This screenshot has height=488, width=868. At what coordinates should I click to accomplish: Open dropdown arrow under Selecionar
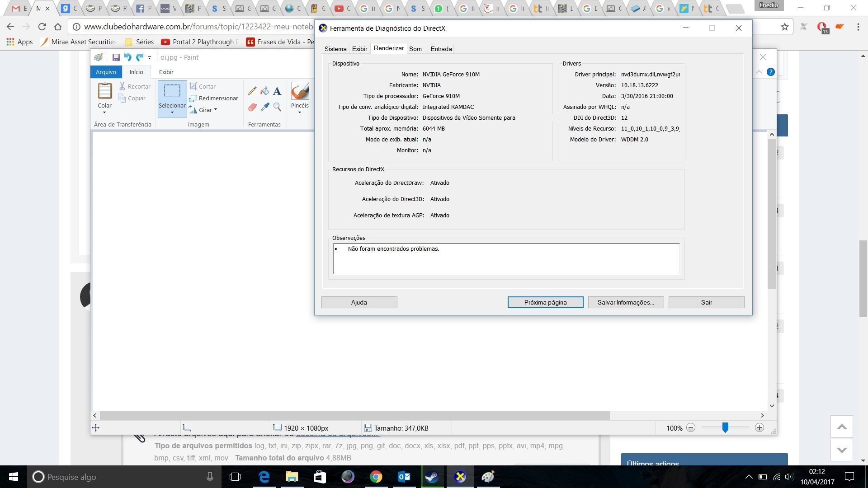[172, 113]
